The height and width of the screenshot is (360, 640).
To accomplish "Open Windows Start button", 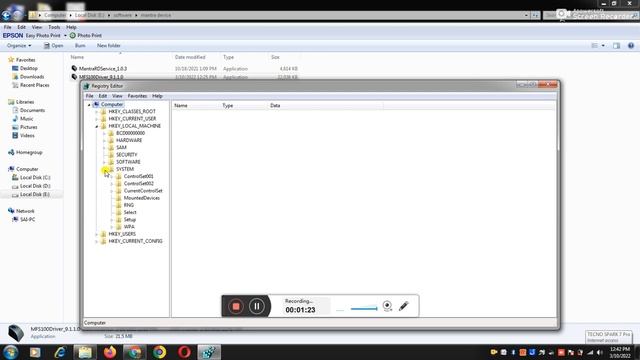I will pos(10,352).
